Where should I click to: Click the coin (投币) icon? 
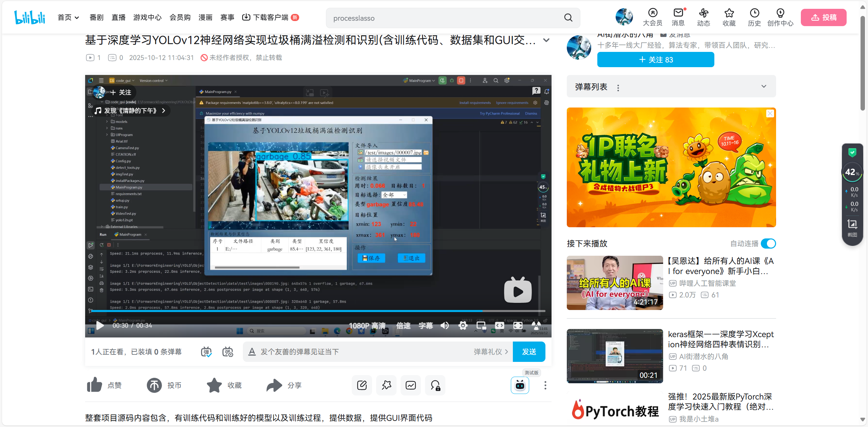pyautogui.click(x=154, y=385)
